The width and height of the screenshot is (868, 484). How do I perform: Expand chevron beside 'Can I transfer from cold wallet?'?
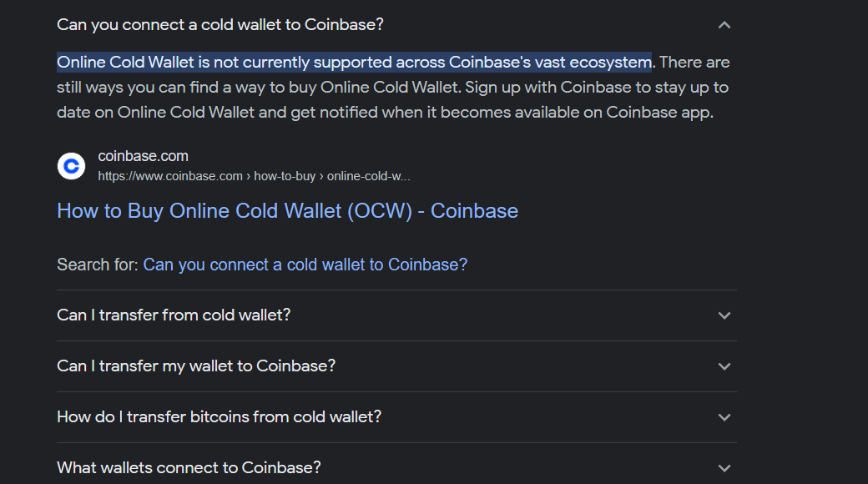pos(724,315)
